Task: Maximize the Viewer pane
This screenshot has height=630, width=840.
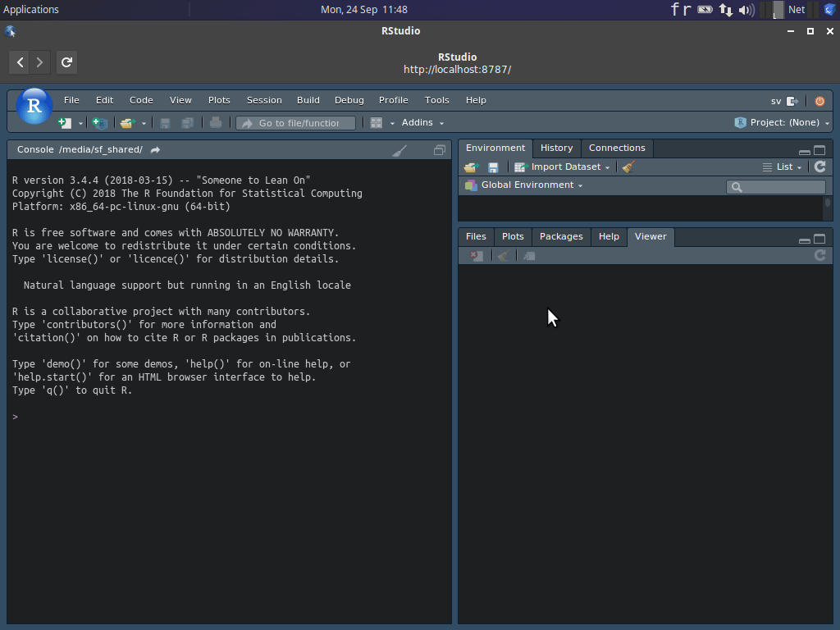Action: (819, 239)
